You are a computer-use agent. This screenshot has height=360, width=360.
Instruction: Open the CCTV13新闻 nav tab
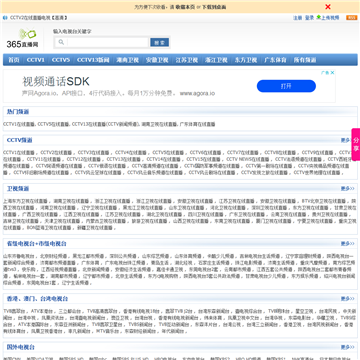[x=93, y=60]
